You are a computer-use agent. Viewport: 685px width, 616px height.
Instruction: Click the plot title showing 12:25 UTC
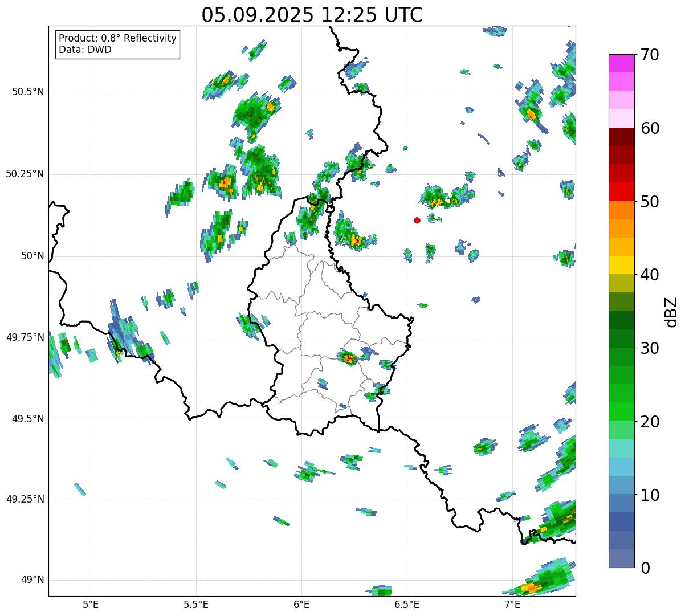(x=312, y=15)
